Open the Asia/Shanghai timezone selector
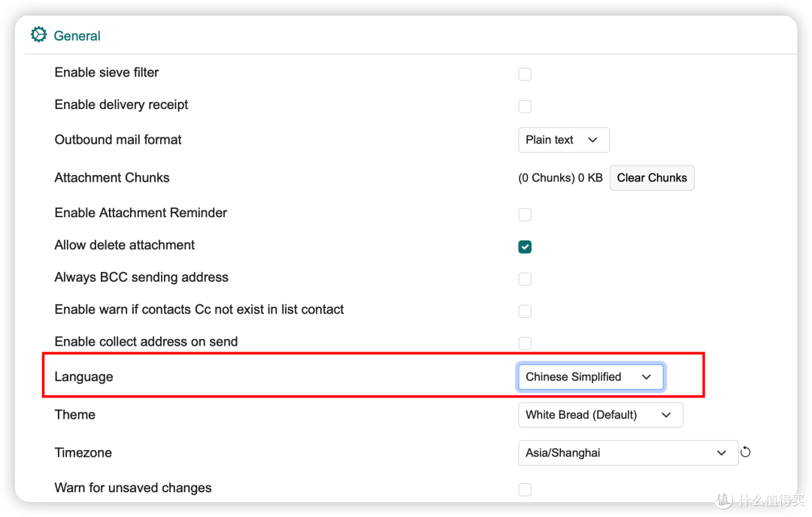 tap(628, 453)
